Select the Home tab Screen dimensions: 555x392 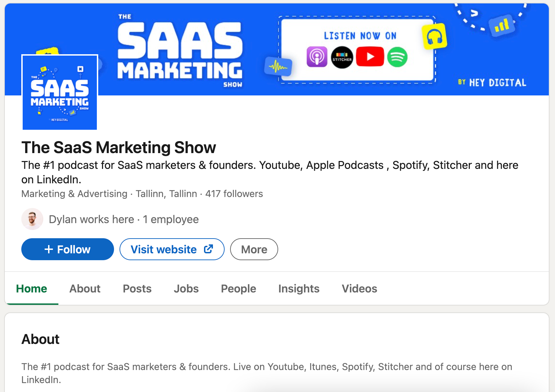pyautogui.click(x=32, y=289)
